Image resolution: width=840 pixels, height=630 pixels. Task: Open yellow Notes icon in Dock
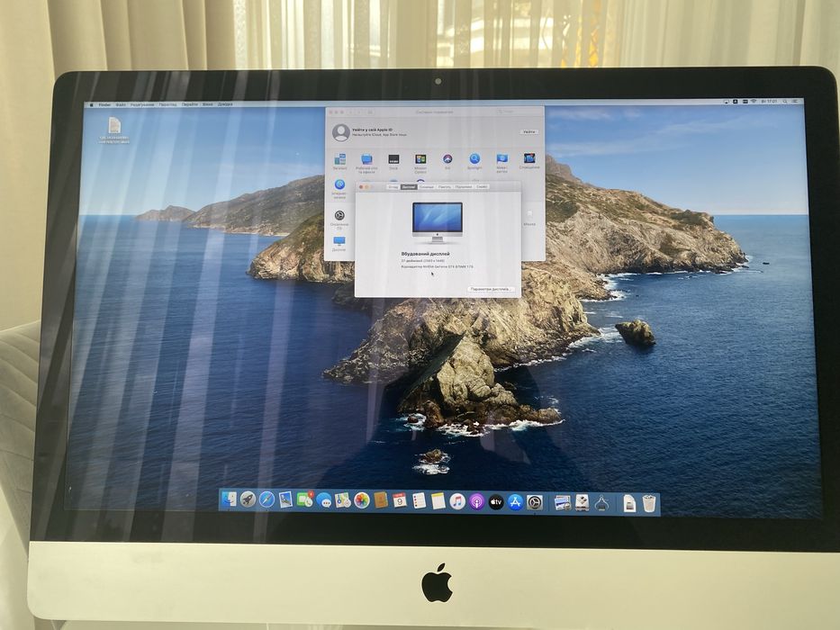point(438,501)
